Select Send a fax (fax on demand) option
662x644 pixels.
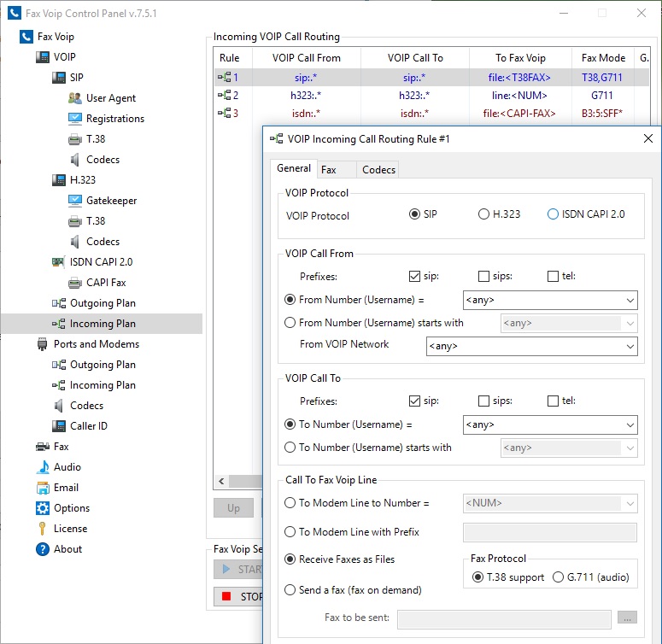(290, 590)
